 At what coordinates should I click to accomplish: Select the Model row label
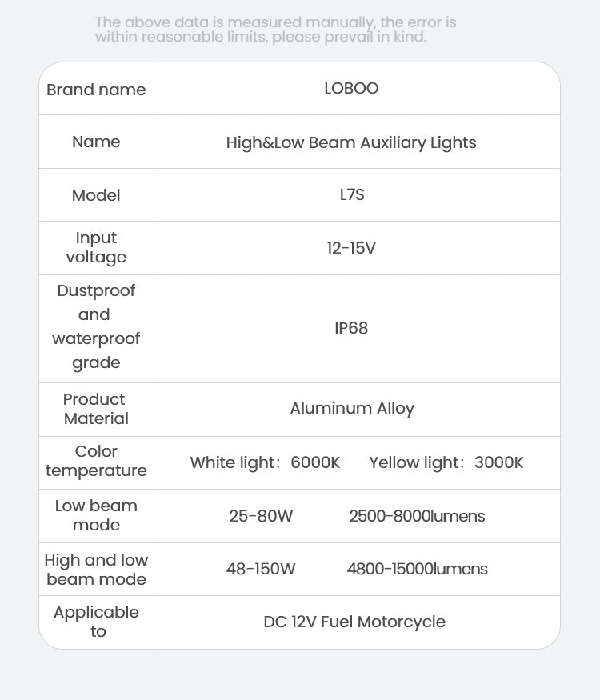[x=96, y=195]
